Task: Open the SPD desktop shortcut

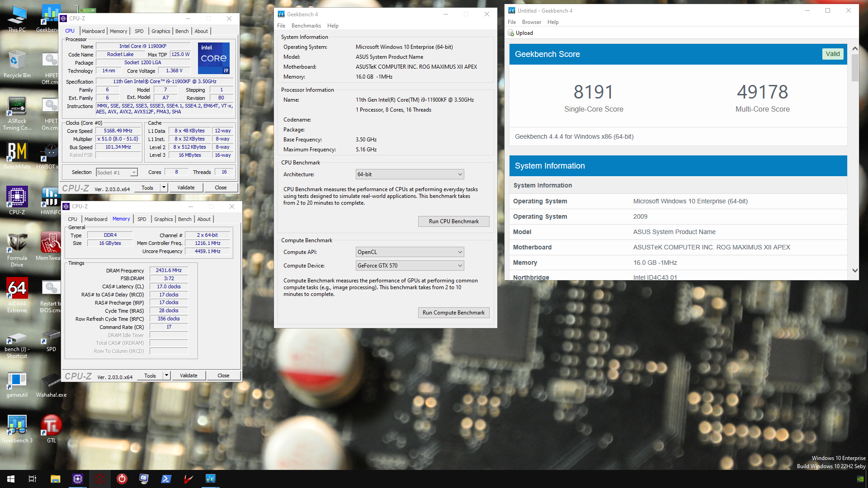Action: tap(51, 342)
